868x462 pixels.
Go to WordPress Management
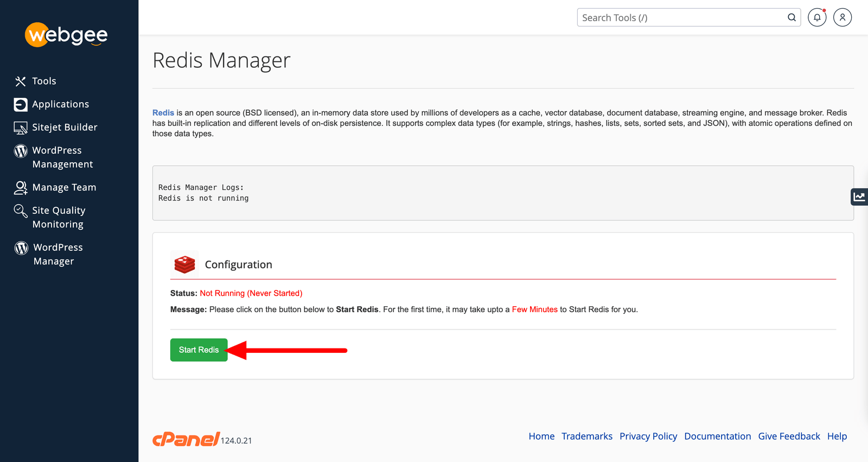pyautogui.click(x=62, y=157)
